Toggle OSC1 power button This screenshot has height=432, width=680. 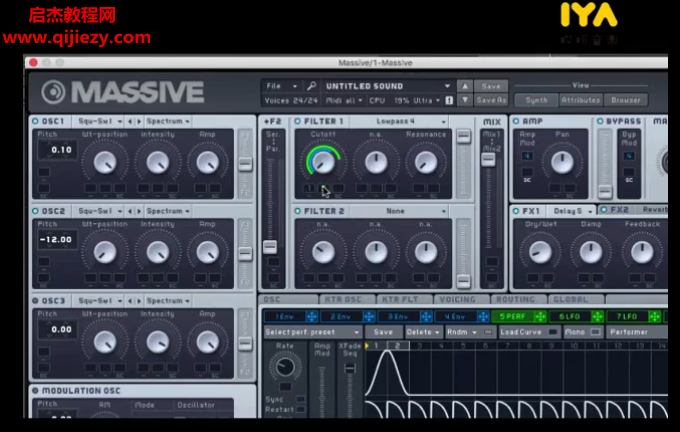pos(35,121)
